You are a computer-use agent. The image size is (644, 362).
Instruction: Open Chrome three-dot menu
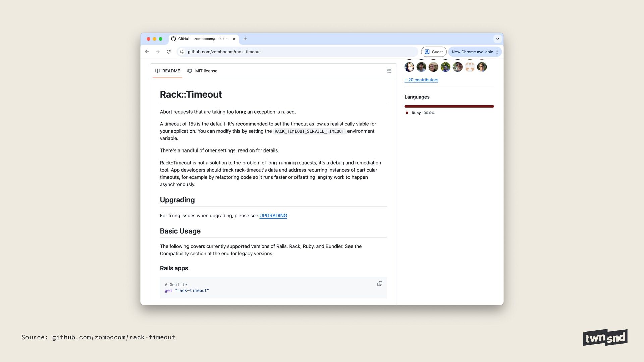[x=497, y=52]
